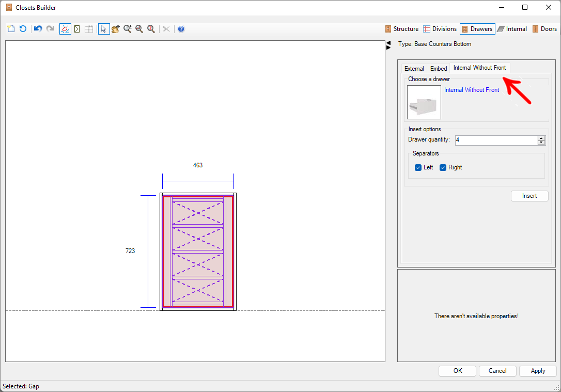561x392 pixels.
Task: Click the 'Type: Base Counters Bottom' text
Action: tap(435, 43)
